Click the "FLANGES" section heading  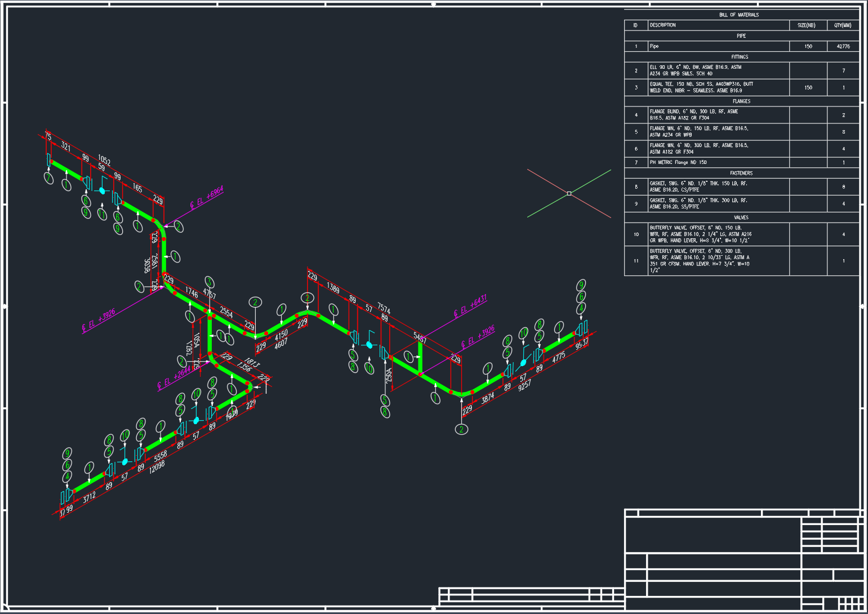click(x=741, y=101)
